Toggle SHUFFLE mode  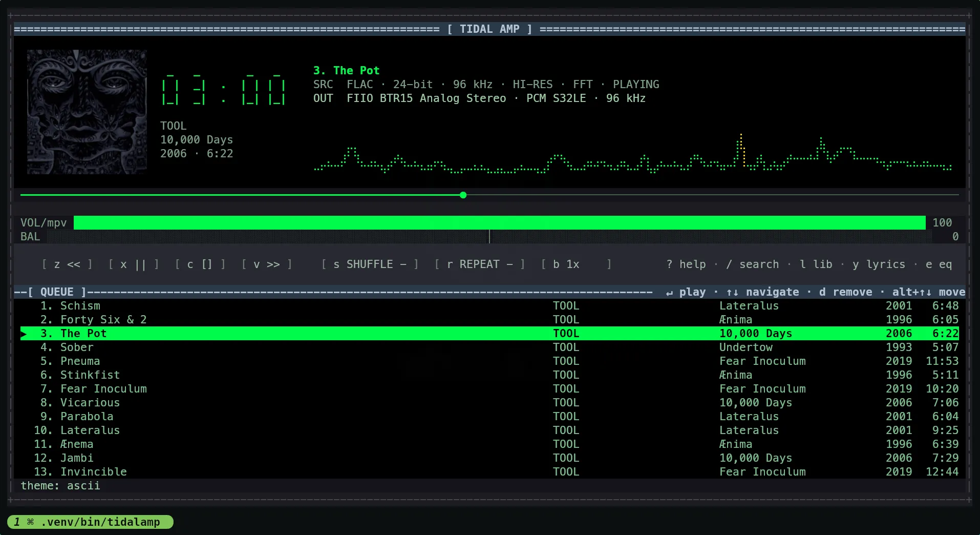coord(370,264)
